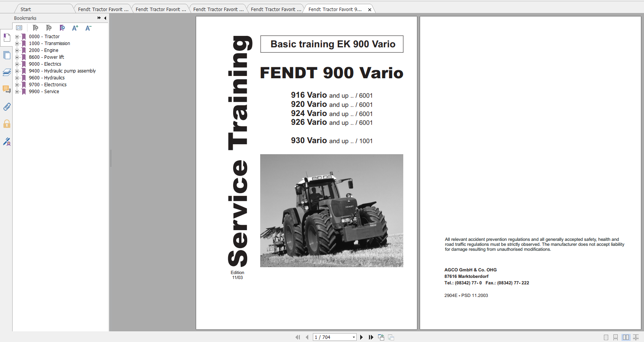The height and width of the screenshot is (342, 644).
Task: Open the Layers panel icon
Action: click(x=6, y=72)
